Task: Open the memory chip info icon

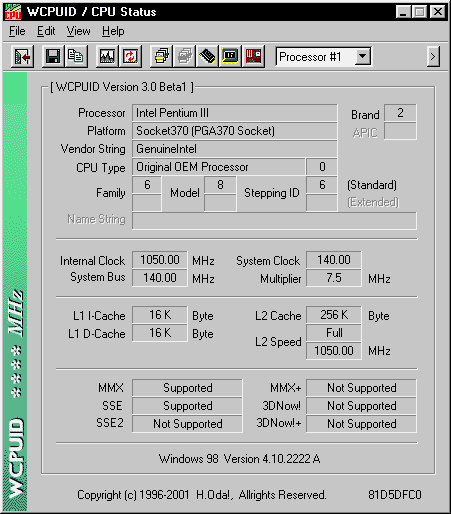Action: [x=207, y=56]
